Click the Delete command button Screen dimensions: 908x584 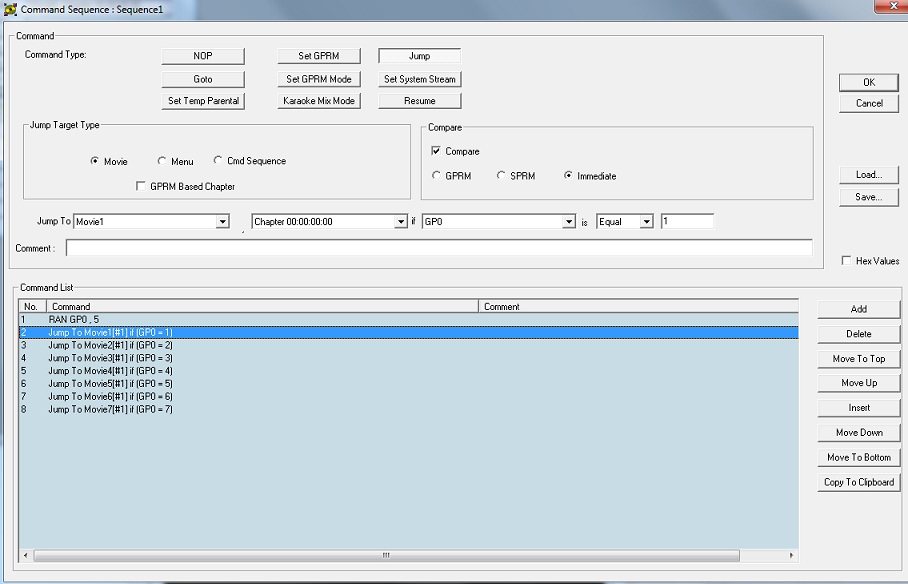859,334
